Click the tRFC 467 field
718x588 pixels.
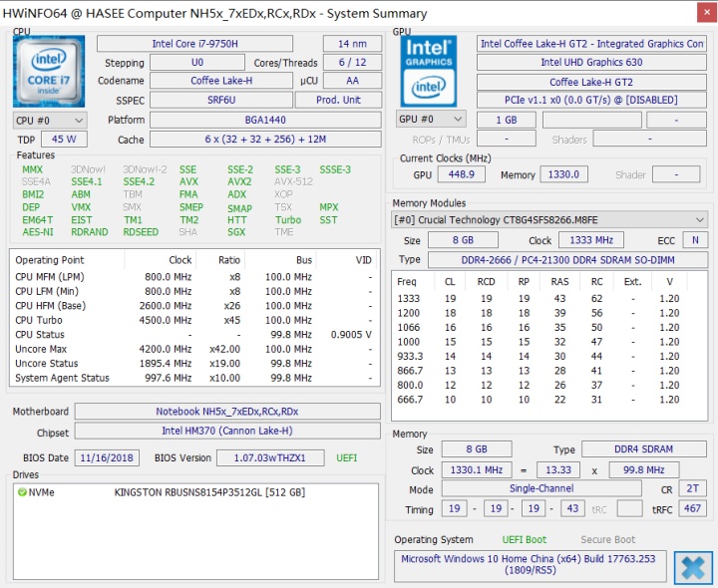tap(692, 508)
